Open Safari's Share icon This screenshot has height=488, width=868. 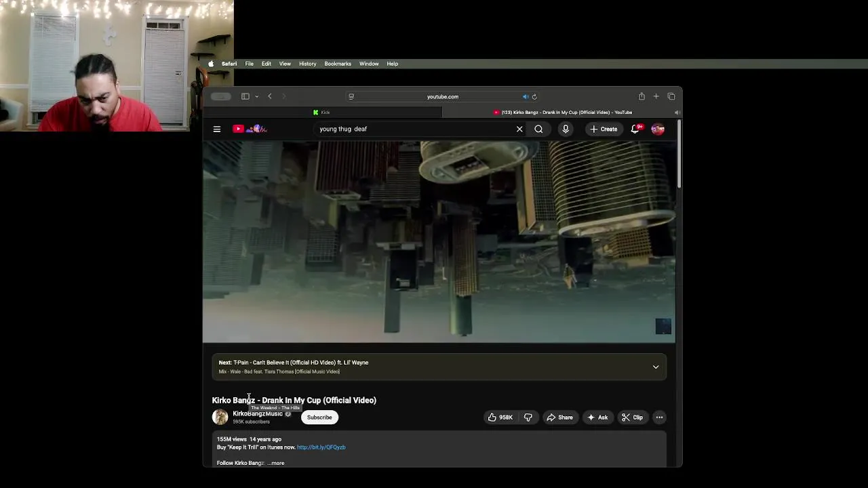[642, 96]
